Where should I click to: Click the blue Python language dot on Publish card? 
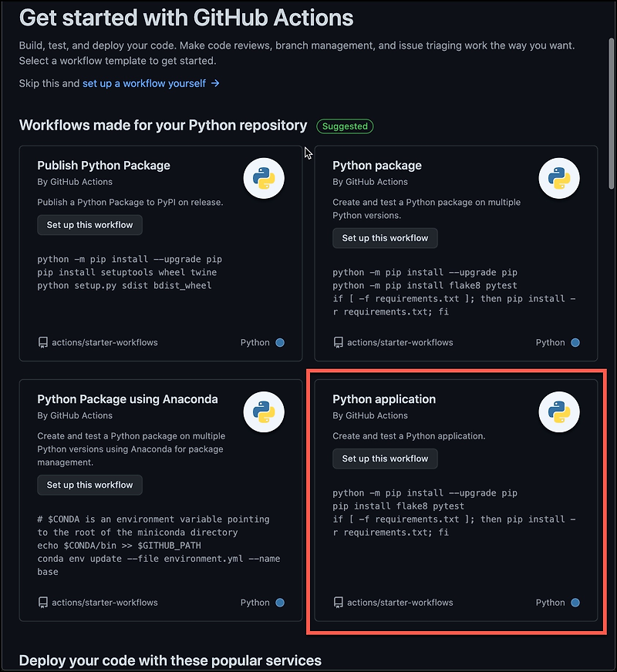279,342
